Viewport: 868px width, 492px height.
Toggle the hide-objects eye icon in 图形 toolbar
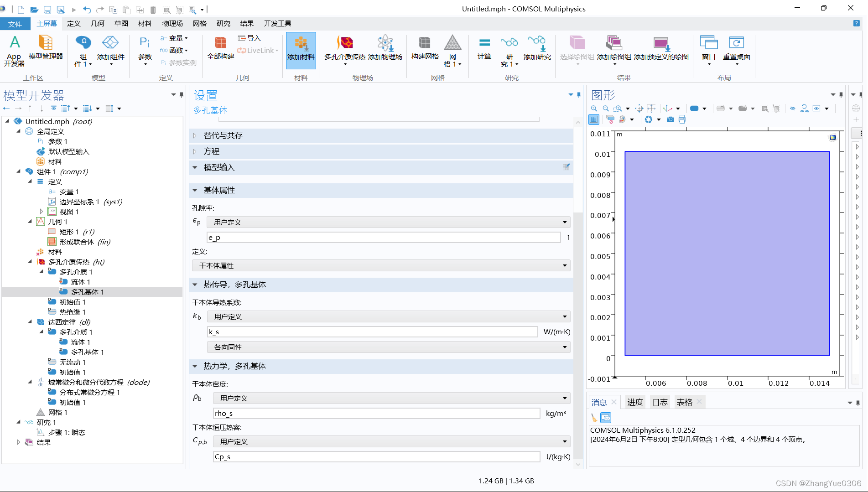[x=793, y=109]
